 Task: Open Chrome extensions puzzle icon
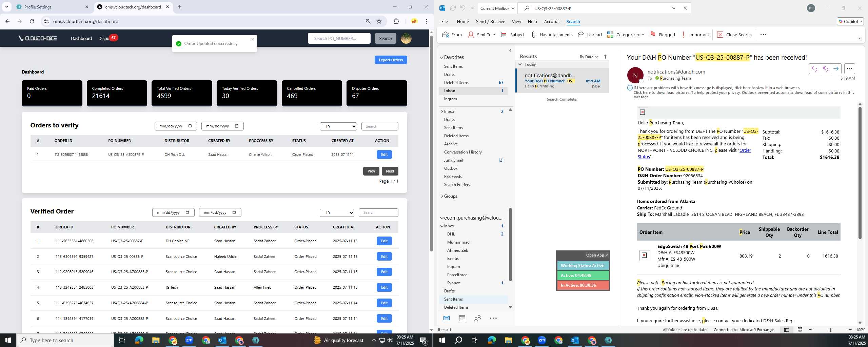pos(396,21)
